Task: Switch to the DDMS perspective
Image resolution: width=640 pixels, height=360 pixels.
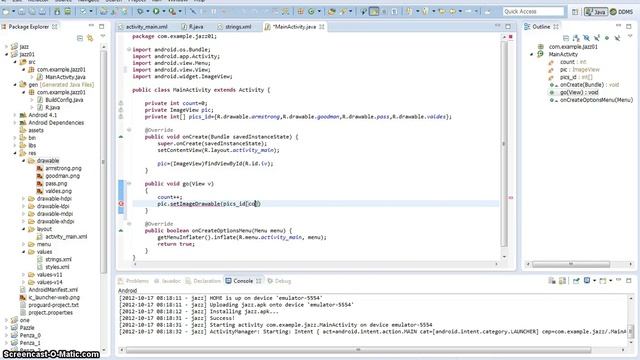Action: pos(621,12)
